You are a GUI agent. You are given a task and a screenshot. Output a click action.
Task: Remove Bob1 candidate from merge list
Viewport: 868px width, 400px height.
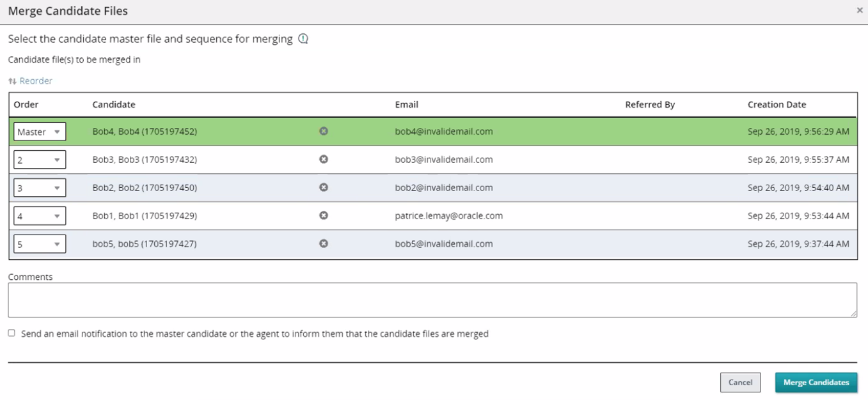(x=324, y=215)
